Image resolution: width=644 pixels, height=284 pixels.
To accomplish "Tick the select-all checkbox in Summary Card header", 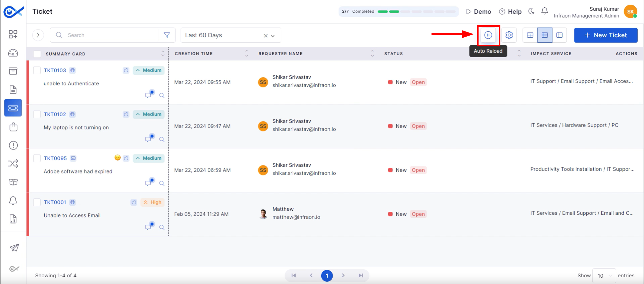I will tap(37, 54).
